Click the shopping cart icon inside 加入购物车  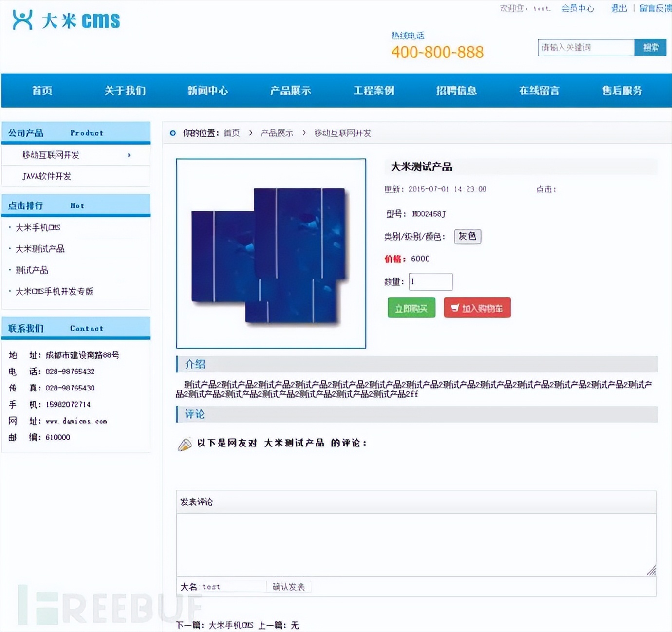point(455,307)
